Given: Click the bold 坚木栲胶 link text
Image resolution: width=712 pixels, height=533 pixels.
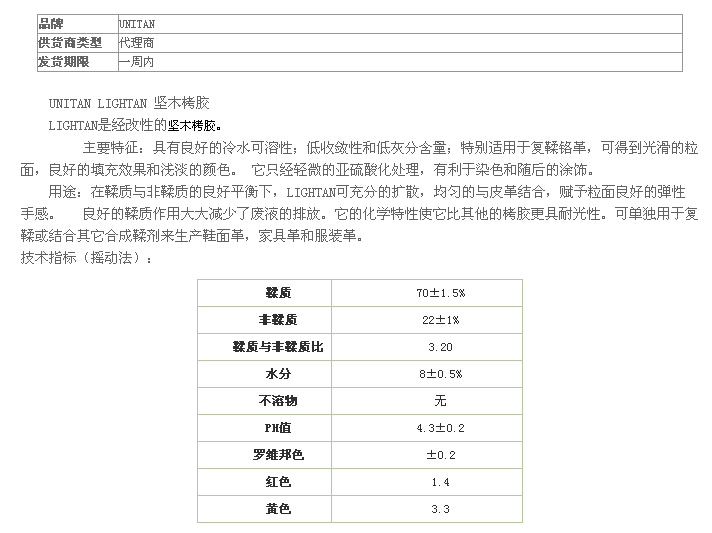Looking at the screenshot, I should pos(192,125).
